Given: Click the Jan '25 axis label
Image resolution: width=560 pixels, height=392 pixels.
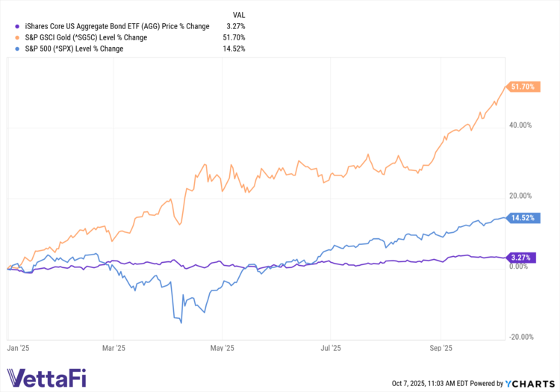Looking at the screenshot, I should (18, 348).
